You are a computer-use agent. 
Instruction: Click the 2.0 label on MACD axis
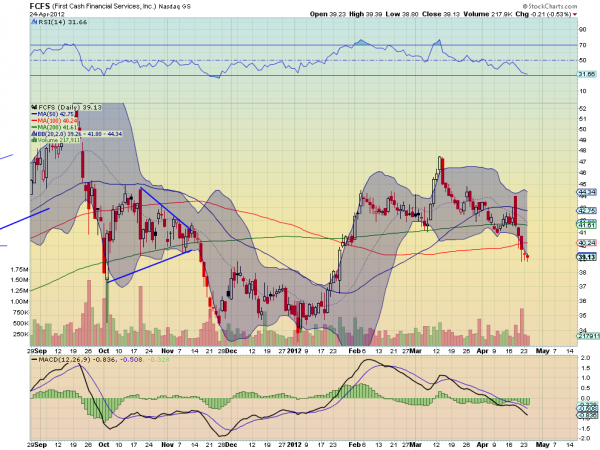pyautogui.click(x=585, y=358)
